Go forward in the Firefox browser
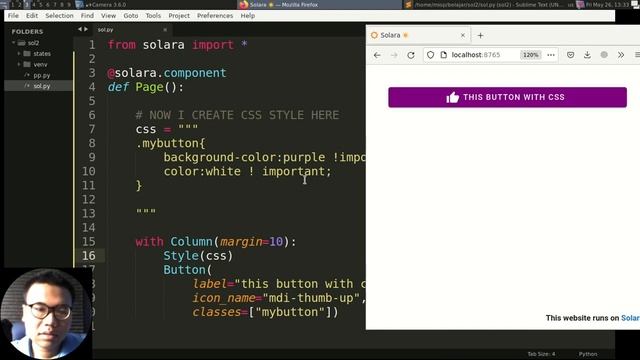The height and width of the screenshot is (360, 640). [x=394, y=55]
